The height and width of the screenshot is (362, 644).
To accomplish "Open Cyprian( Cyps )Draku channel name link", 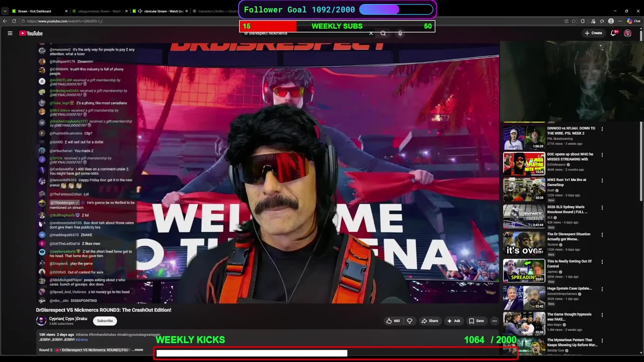I will pos(68,319).
